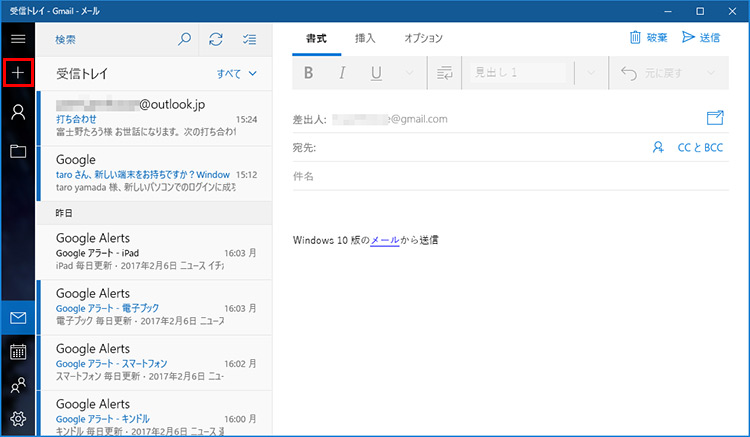Enter selection mode with checklist icon
Image resolution: width=750 pixels, height=437 pixels.
pyautogui.click(x=250, y=39)
